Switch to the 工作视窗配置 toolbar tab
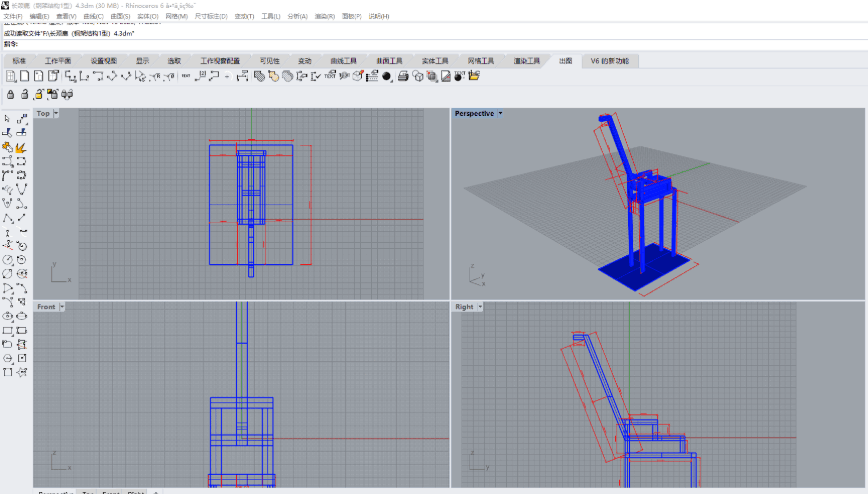The width and height of the screenshot is (868, 494). [220, 61]
